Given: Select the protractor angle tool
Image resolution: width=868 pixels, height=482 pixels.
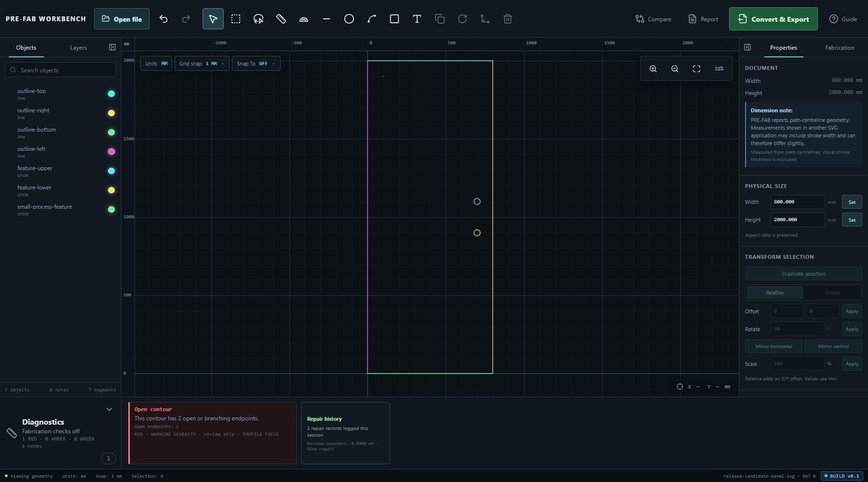Looking at the screenshot, I should 304,19.
